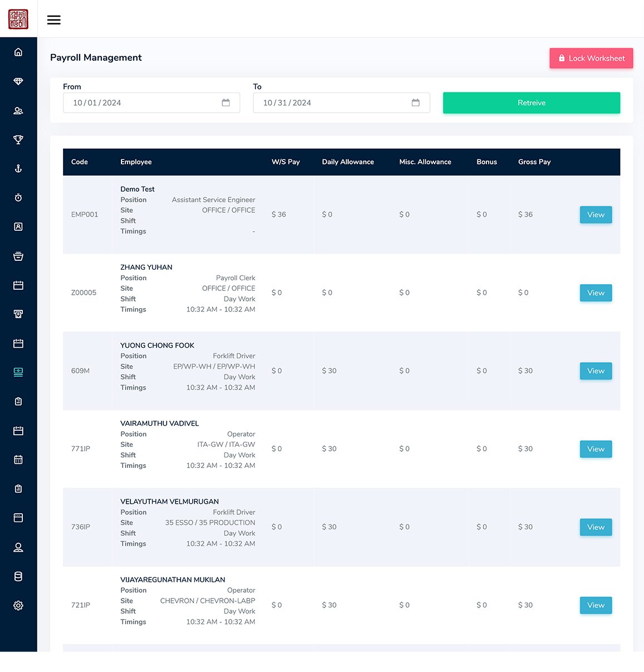Open the stopwatch sidebar icon
Viewport: 644px width, 672px height.
pyautogui.click(x=18, y=198)
